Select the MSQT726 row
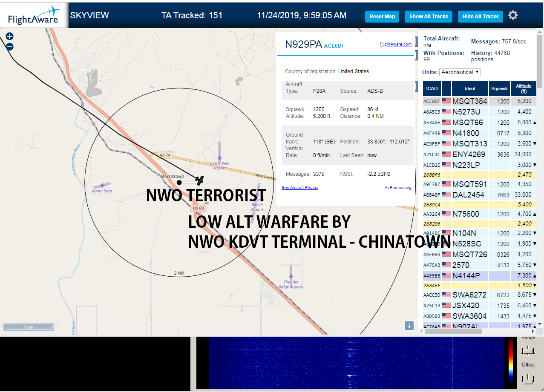 coord(480,255)
